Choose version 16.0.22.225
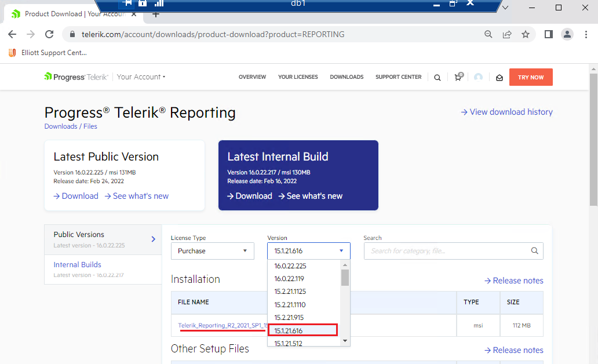Image resolution: width=598 pixels, height=364 pixels. [304, 266]
